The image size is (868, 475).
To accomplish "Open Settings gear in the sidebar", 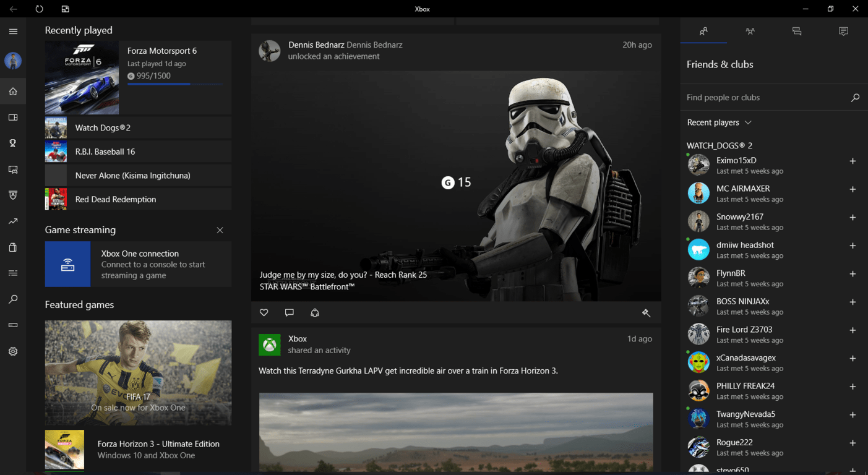I will click(x=13, y=351).
